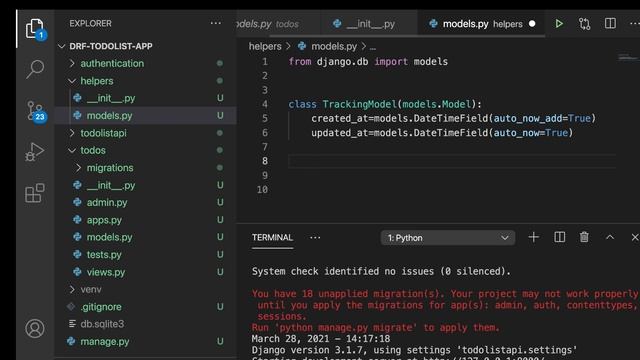This screenshot has width=640, height=360.
Task: Open Source Control view with 23 badge
Action: (36, 111)
